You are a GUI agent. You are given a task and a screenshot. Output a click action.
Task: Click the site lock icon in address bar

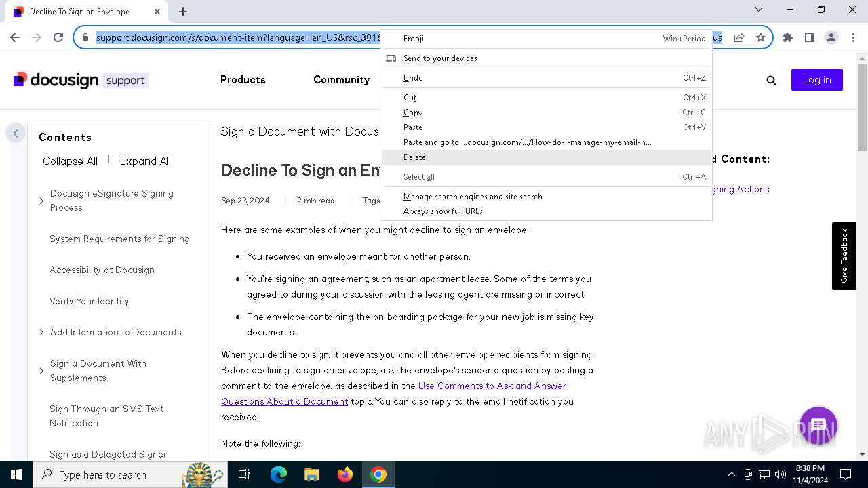point(85,37)
